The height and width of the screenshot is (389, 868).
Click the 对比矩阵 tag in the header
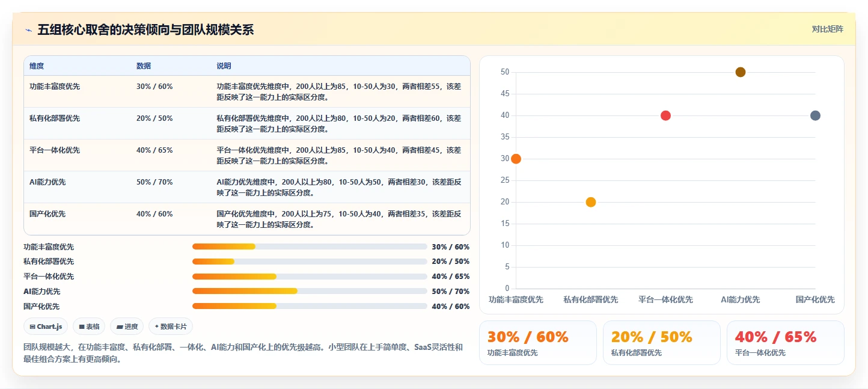point(827,29)
